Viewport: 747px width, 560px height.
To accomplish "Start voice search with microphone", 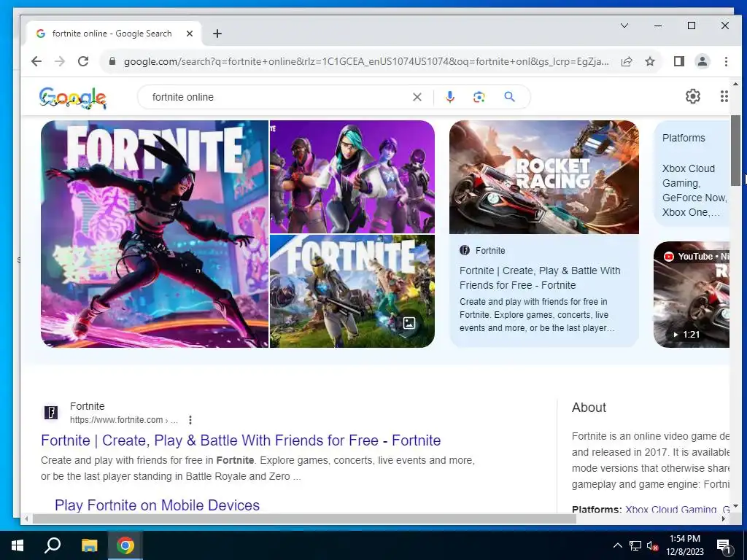I will click(x=449, y=97).
